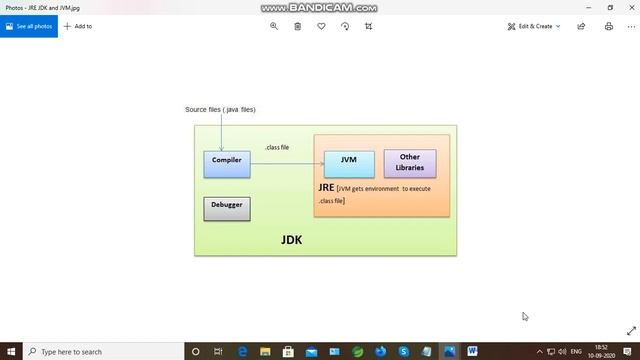Image resolution: width=640 pixels, height=360 pixels.
Task: Click the ENG language indicator
Action: 576,351
